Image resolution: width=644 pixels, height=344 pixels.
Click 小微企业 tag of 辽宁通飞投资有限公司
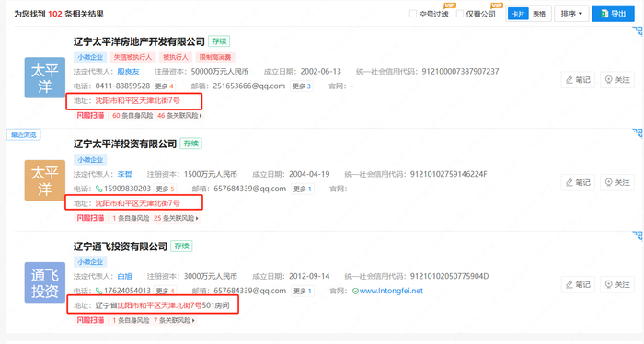pyautogui.click(x=90, y=261)
